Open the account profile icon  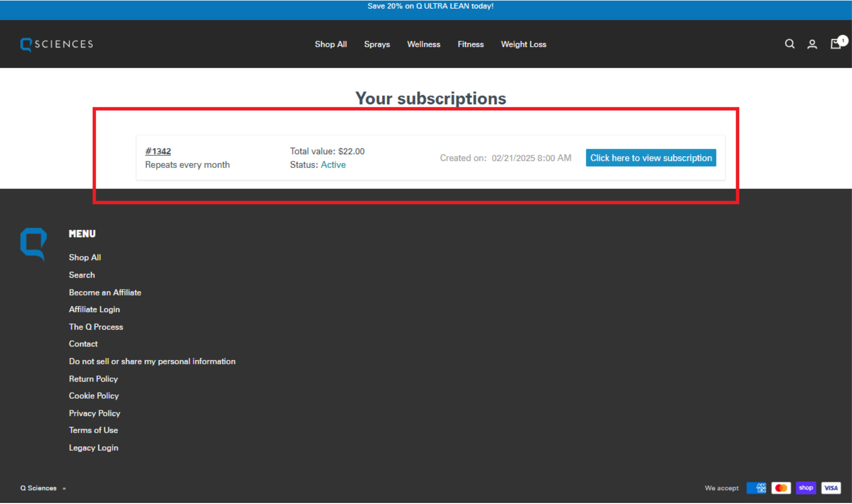coord(812,45)
